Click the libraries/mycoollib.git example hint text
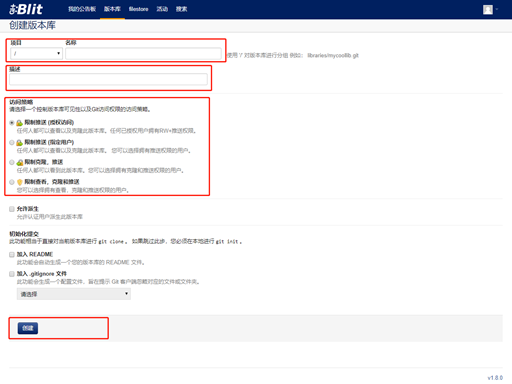The width and height of the screenshot is (512, 384). [333, 55]
